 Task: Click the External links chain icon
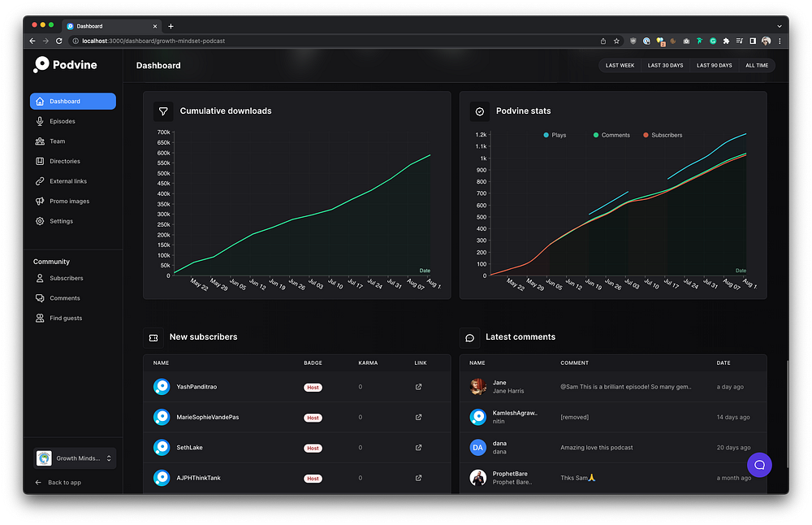[x=40, y=181]
